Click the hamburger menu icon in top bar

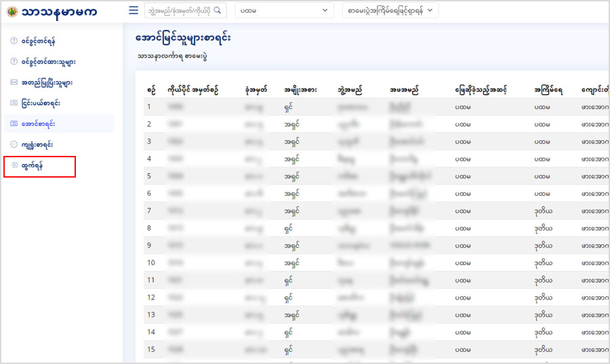coord(134,10)
